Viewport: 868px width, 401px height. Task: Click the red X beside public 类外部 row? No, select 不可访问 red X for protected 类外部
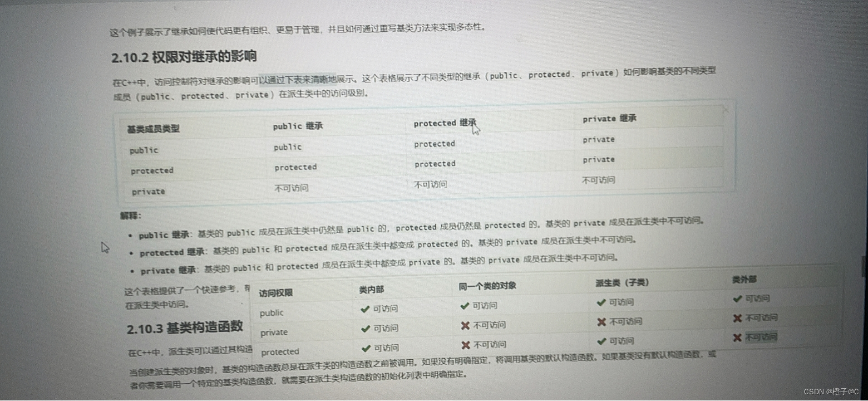[737, 336]
